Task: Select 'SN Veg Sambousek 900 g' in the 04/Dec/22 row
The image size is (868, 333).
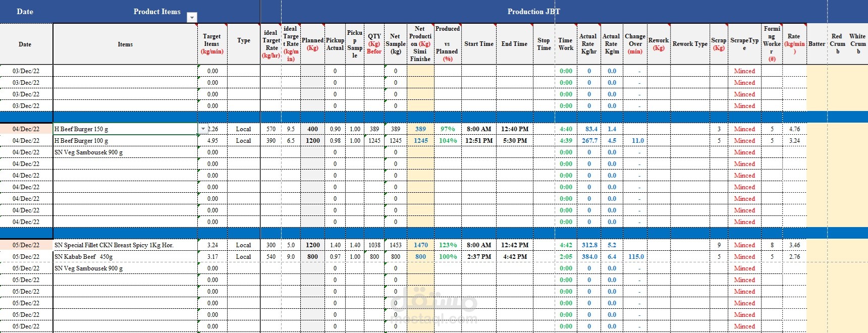Action: 125,152
